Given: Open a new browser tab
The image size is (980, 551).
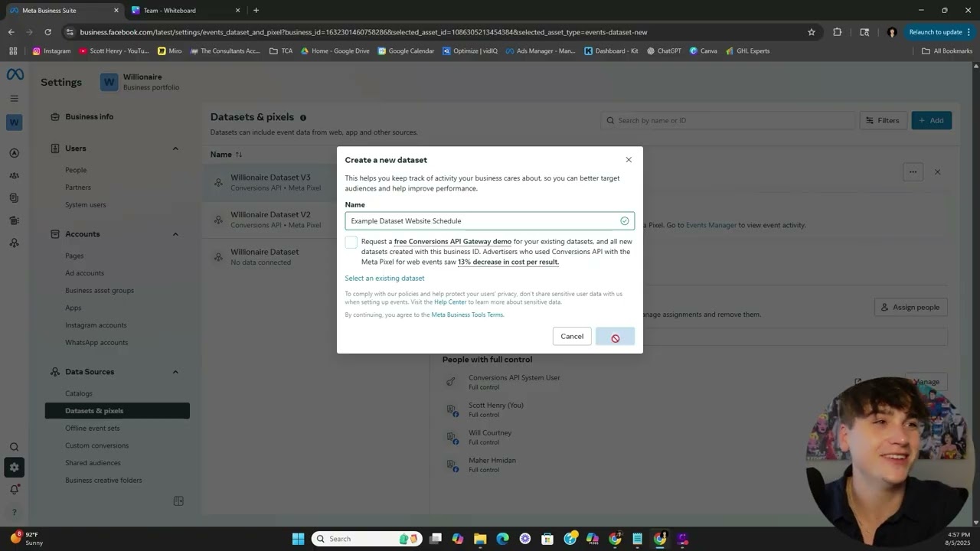Looking at the screenshot, I should click(x=256, y=10).
